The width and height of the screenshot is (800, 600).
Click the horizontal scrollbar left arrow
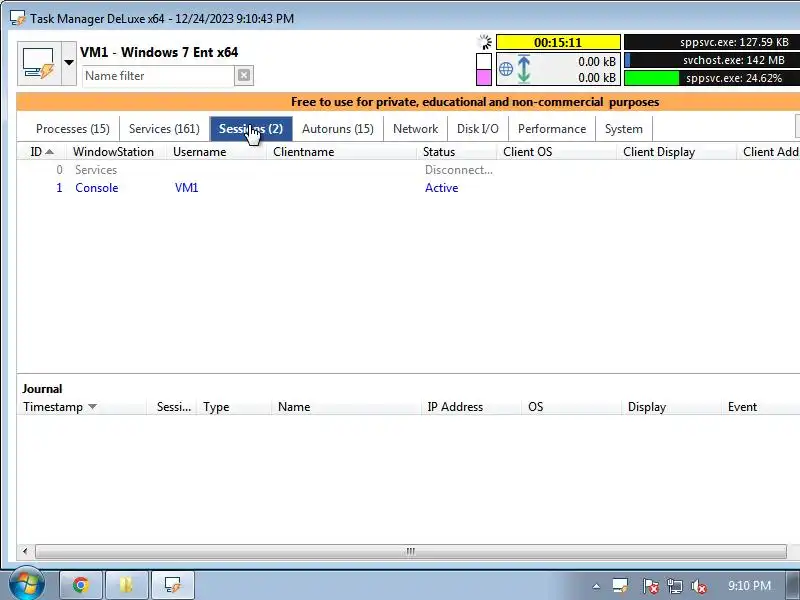(x=25, y=552)
